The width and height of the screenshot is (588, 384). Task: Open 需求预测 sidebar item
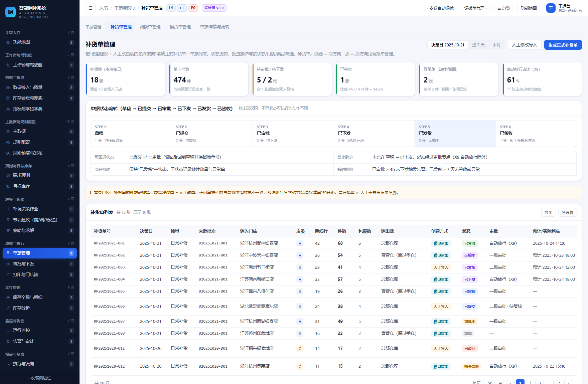point(40,176)
